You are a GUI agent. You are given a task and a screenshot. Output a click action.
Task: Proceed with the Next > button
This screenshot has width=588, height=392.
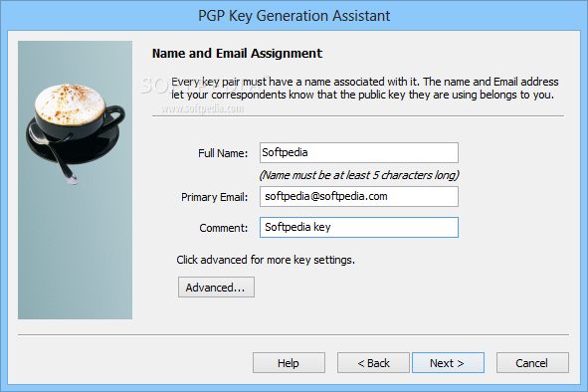pyautogui.click(x=448, y=363)
